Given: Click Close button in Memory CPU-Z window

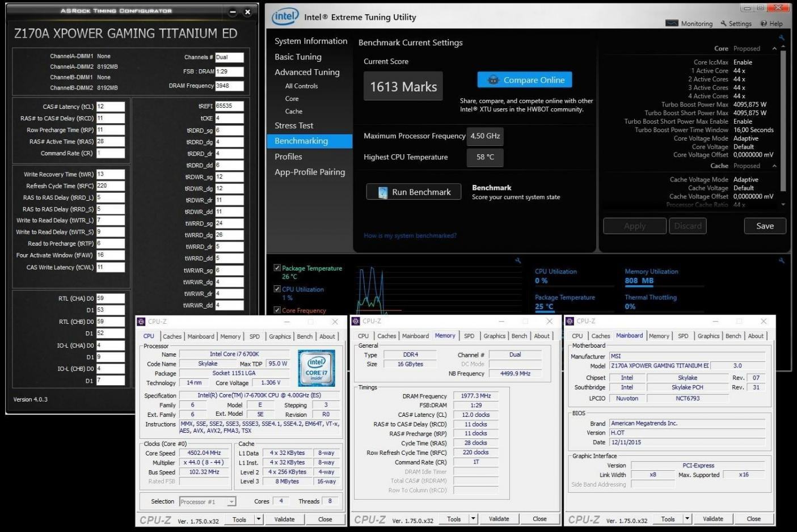Looking at the screenshot, I should [x=539, y=519].
